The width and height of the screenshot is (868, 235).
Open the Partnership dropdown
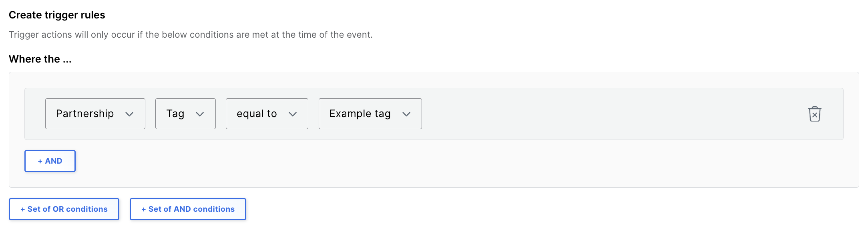[95, 114]
